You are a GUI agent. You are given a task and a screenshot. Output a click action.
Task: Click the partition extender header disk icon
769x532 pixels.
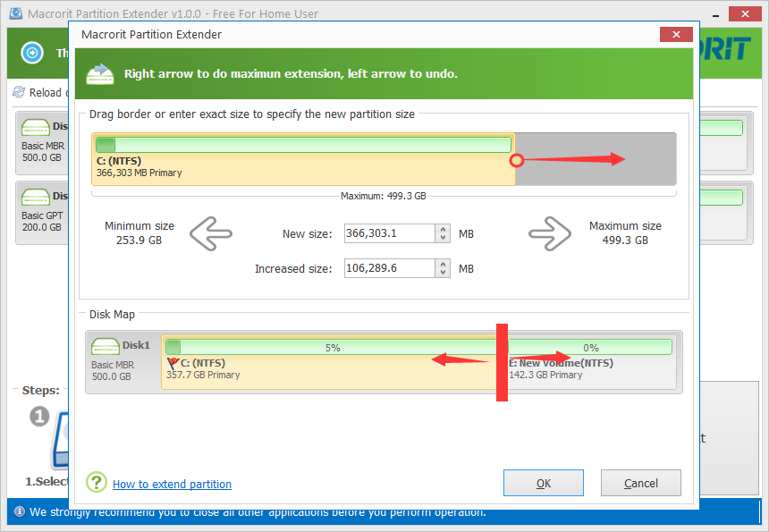tap(100, 73)
